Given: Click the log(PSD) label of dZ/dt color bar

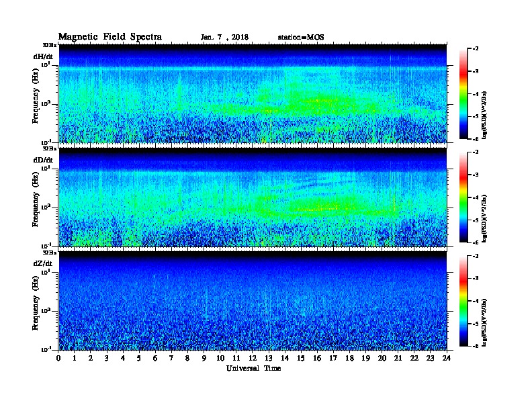Looking at the screenshot, I should point(485,322).
